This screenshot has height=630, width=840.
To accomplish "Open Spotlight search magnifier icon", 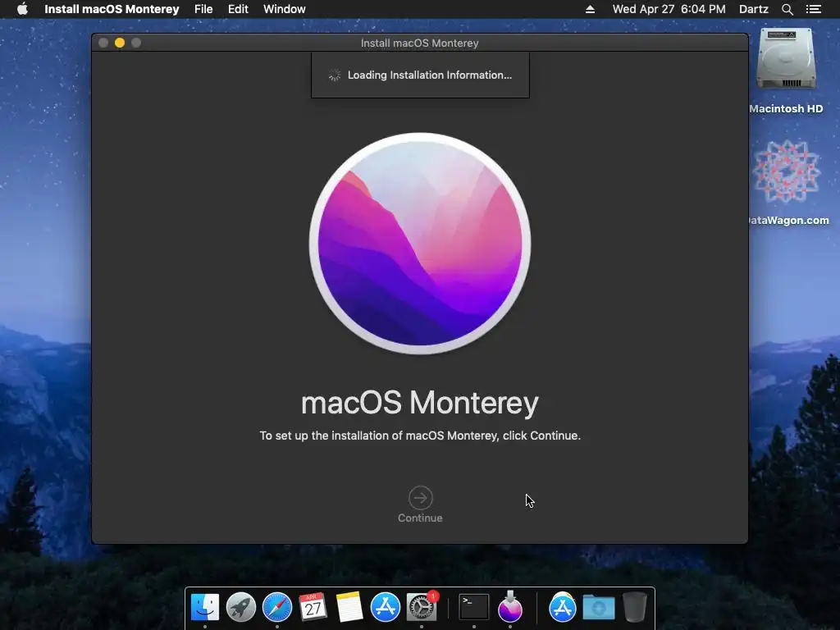I will pyautogui.click(x=787, y=9).
